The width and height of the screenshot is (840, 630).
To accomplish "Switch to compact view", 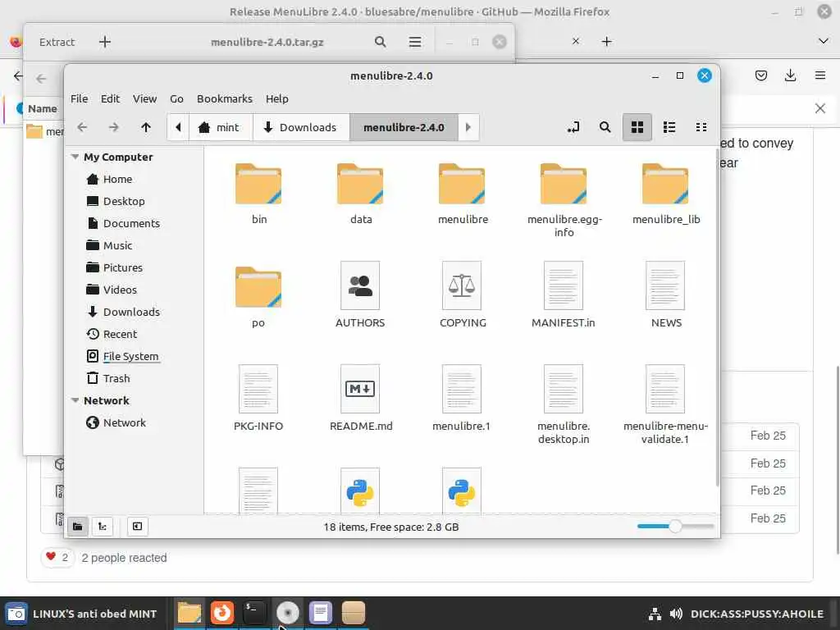I will 701,127.
